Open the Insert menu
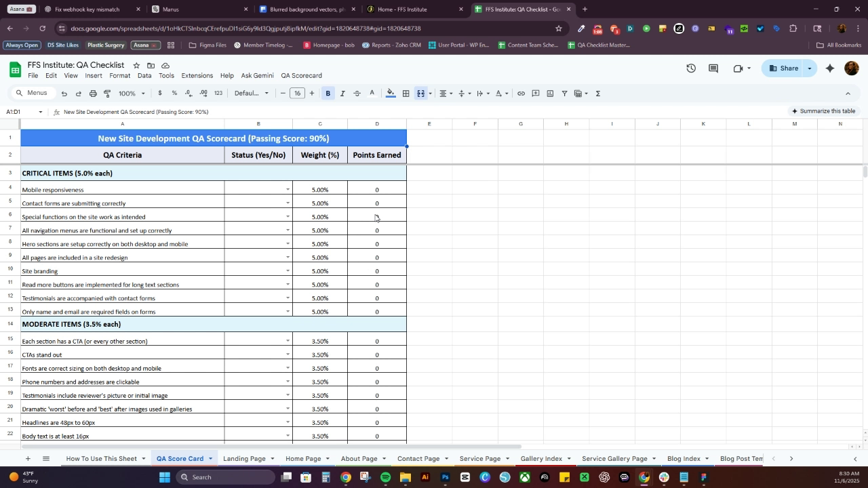This screenshot has width=868, height=488. [x=94, y=76]
